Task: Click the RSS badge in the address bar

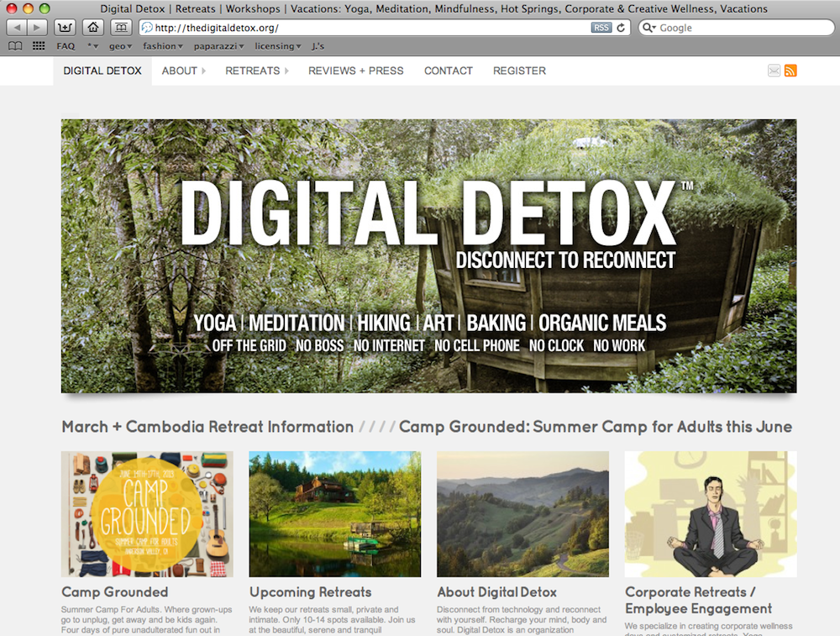Action: pyautogui.click(x=601, y=28)
